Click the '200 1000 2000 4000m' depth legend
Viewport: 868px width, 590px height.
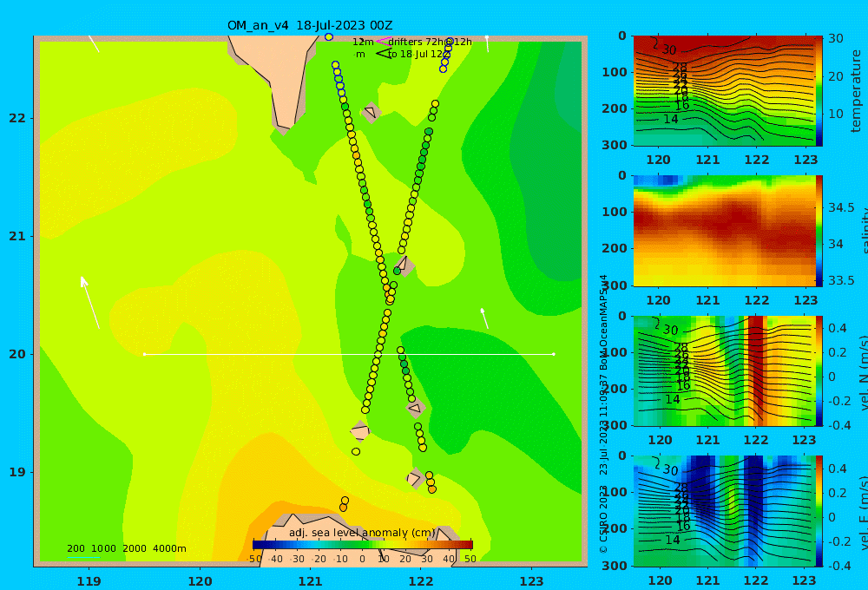[126, 548]
